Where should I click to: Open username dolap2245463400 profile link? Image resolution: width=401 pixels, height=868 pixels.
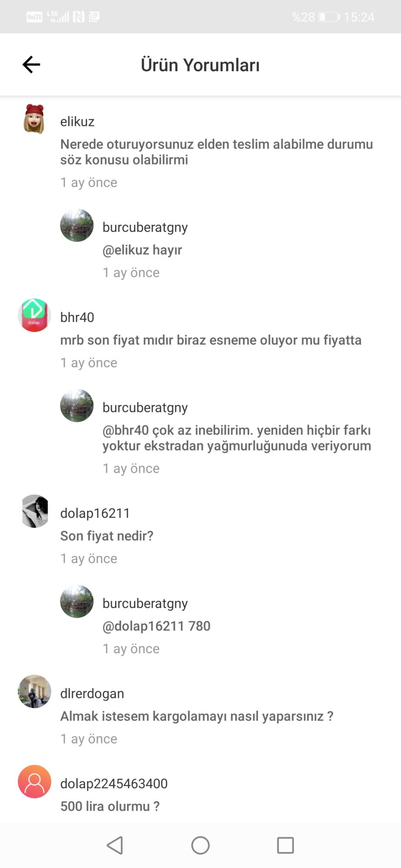pyautogui.click(x=114, y=783)
